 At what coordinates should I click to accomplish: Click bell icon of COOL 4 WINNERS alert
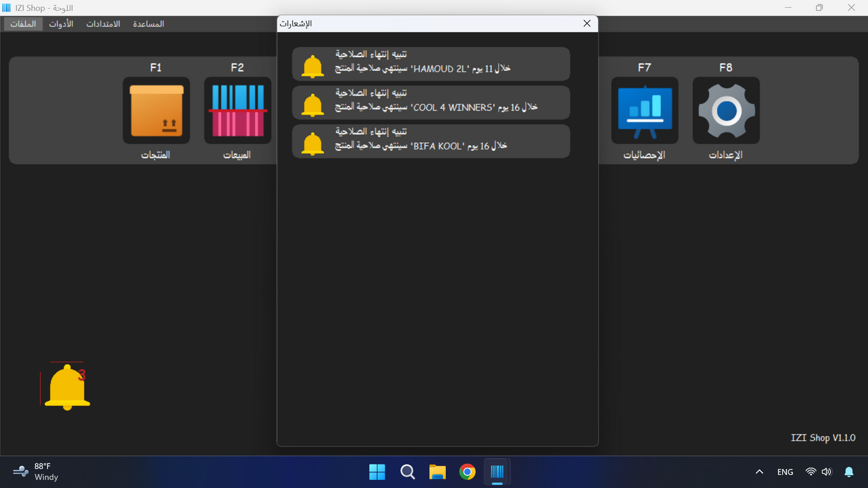[312, 105]
